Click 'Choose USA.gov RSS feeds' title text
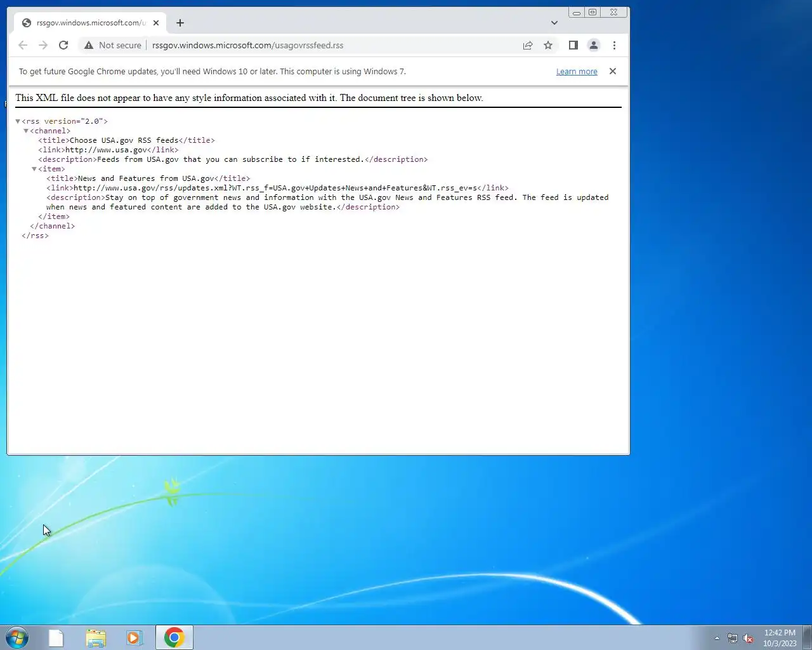This screenshot has width=812, height=650. click(124, 140)
